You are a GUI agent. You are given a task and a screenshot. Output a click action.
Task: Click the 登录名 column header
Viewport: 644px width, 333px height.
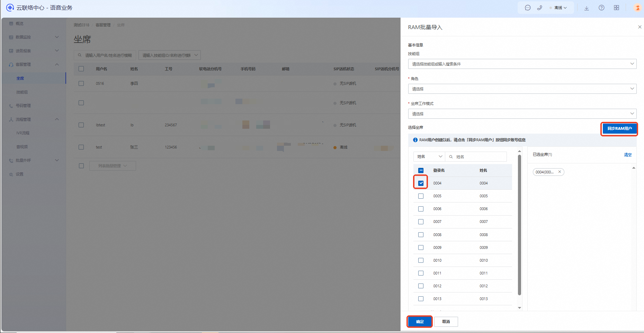[439, 170]
